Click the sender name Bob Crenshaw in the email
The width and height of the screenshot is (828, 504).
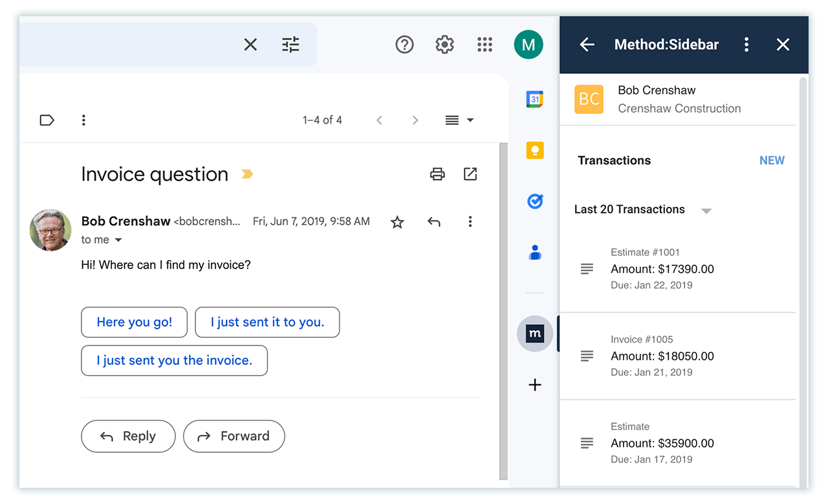pos(125,221)
